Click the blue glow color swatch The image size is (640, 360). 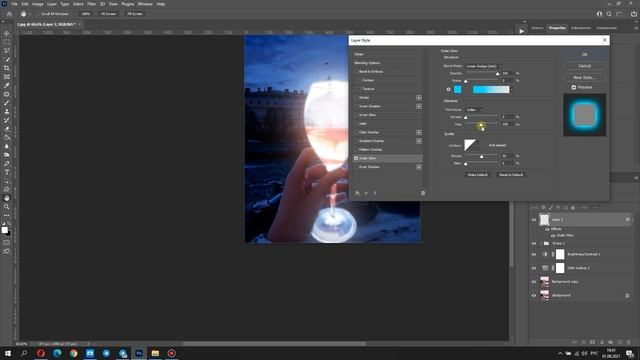458,89
